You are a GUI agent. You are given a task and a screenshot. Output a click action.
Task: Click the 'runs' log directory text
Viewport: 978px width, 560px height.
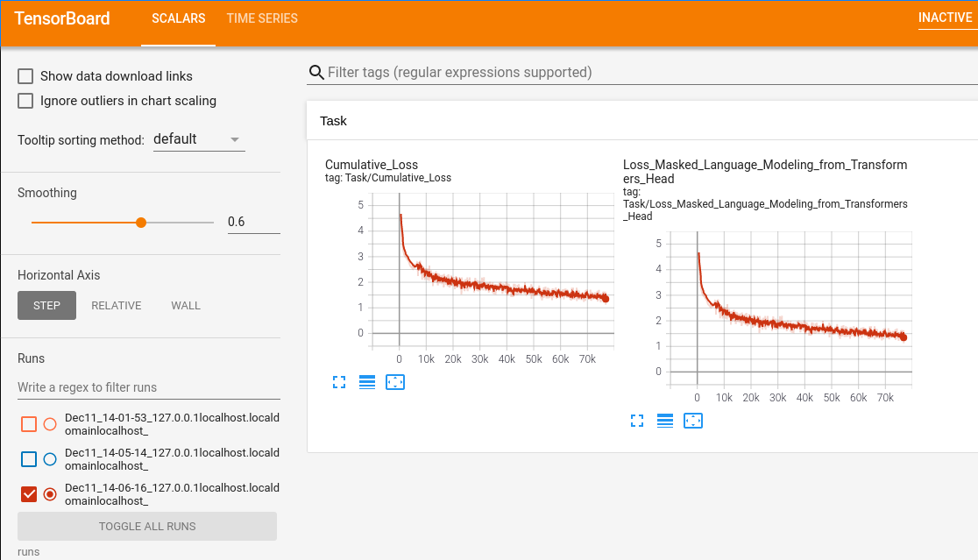(x=29, y=552)
